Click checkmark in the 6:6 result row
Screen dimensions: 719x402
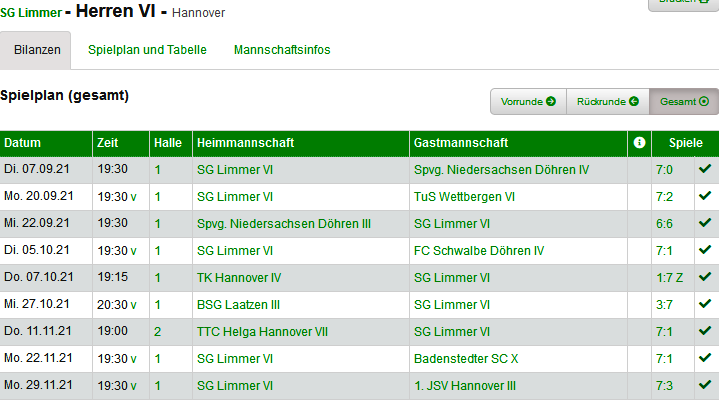706,223
